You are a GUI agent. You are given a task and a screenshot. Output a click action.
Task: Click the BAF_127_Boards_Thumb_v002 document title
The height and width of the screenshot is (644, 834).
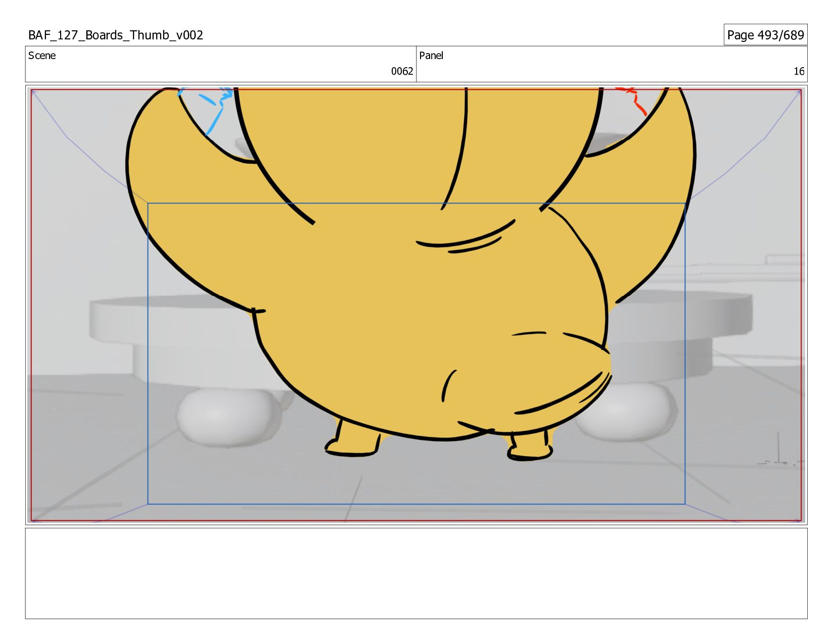[x=116, y=35]
